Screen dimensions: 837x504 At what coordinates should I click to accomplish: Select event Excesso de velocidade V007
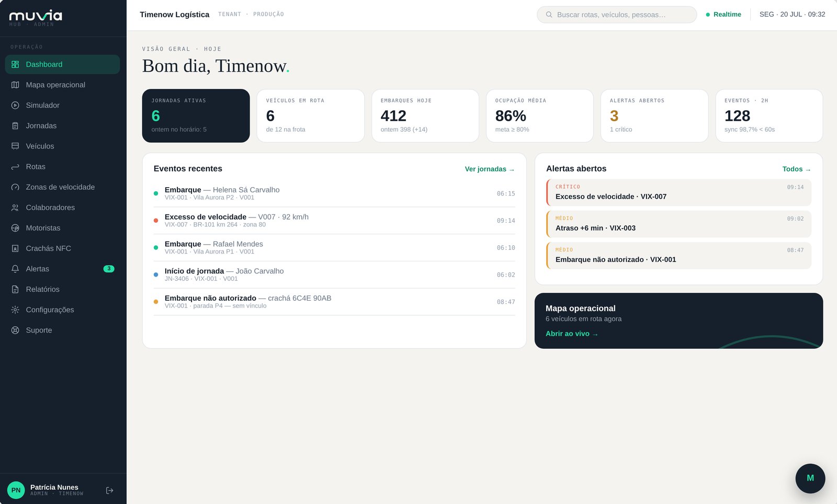(334, 221)
